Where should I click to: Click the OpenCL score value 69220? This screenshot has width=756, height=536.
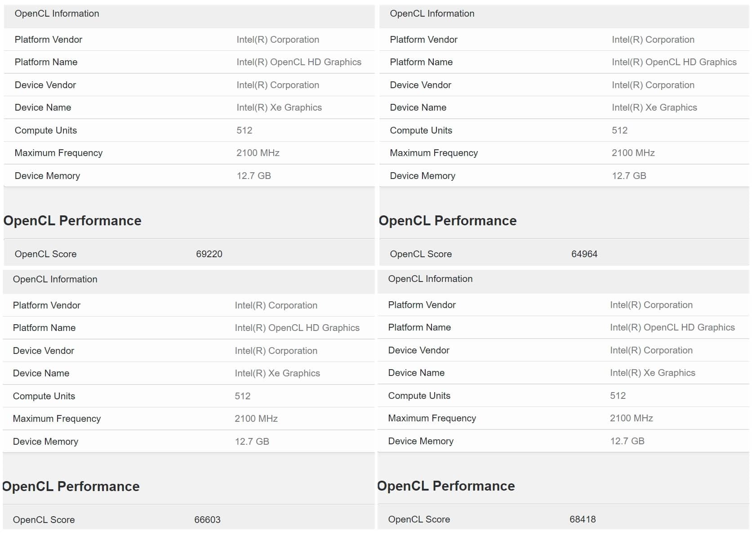tap(209, 254)
